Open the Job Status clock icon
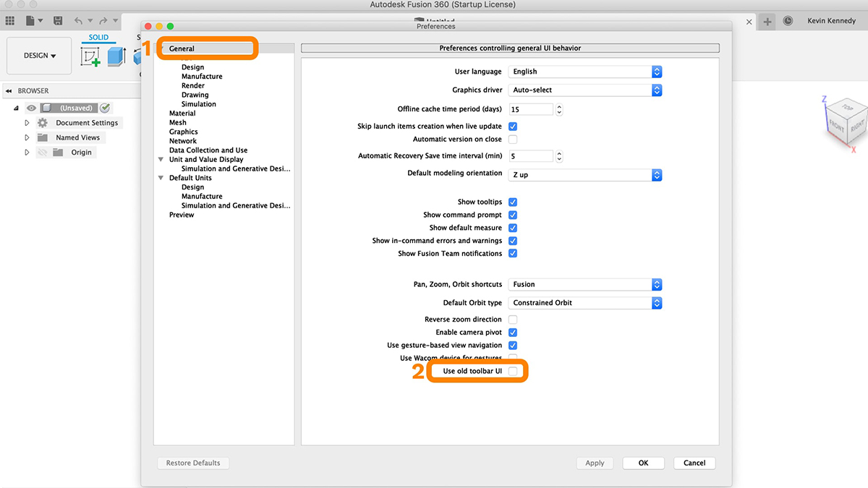 [x=788, y=22]
